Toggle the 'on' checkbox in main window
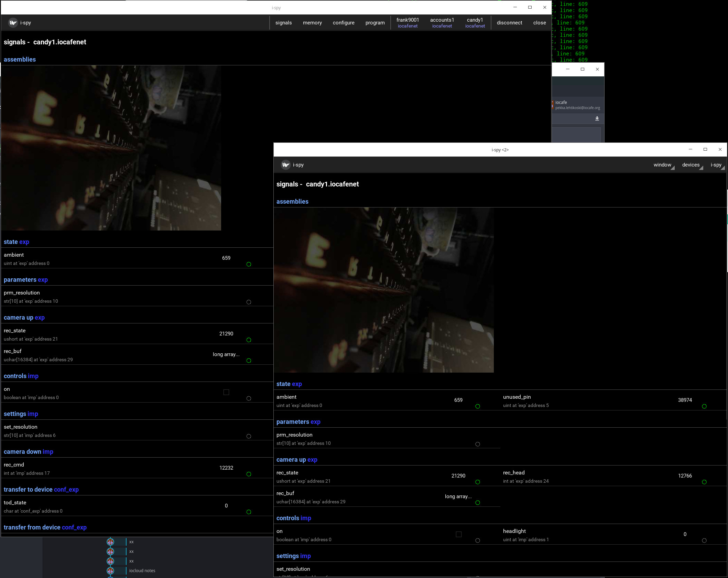 226,392
